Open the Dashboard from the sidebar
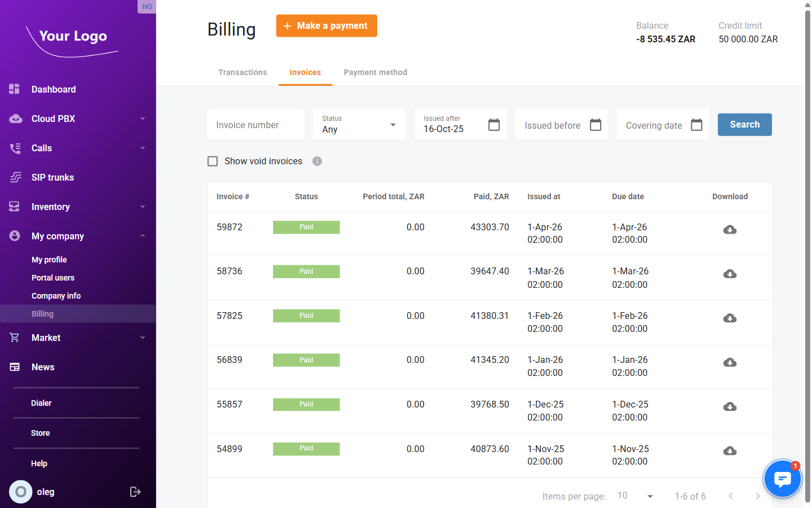The width and height of the screenshot is (812, 508). (x=54, y=89)
